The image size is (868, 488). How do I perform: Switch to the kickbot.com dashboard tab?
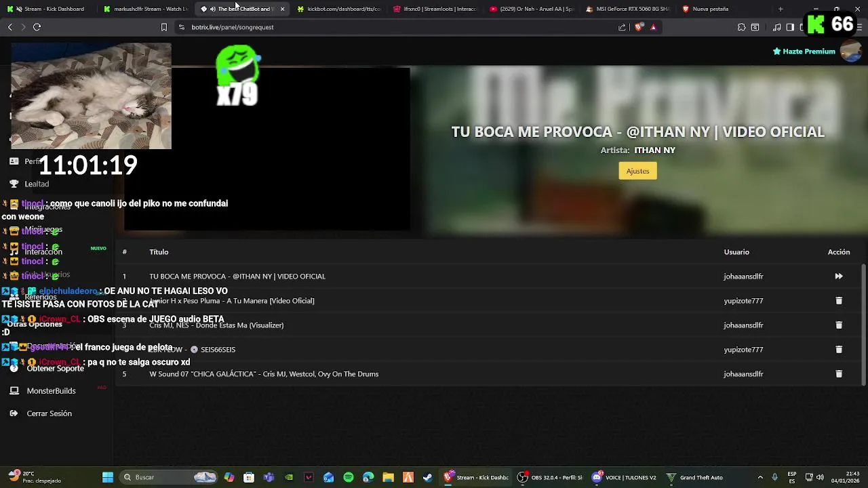click(x=339, y=9)
